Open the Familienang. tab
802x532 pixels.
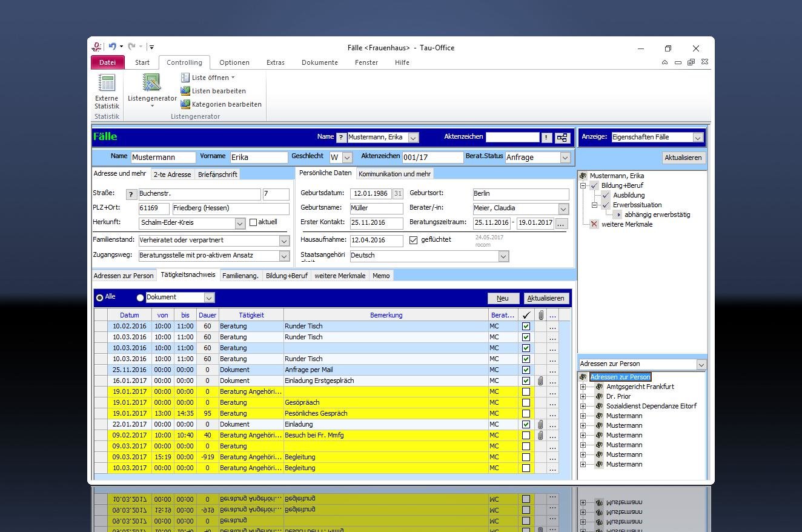coord(240,276)
